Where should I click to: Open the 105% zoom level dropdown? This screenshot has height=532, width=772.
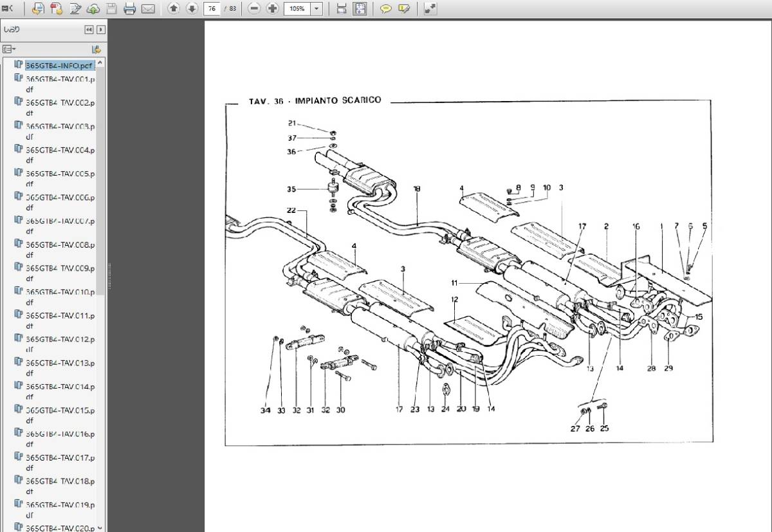coord(317,9)
